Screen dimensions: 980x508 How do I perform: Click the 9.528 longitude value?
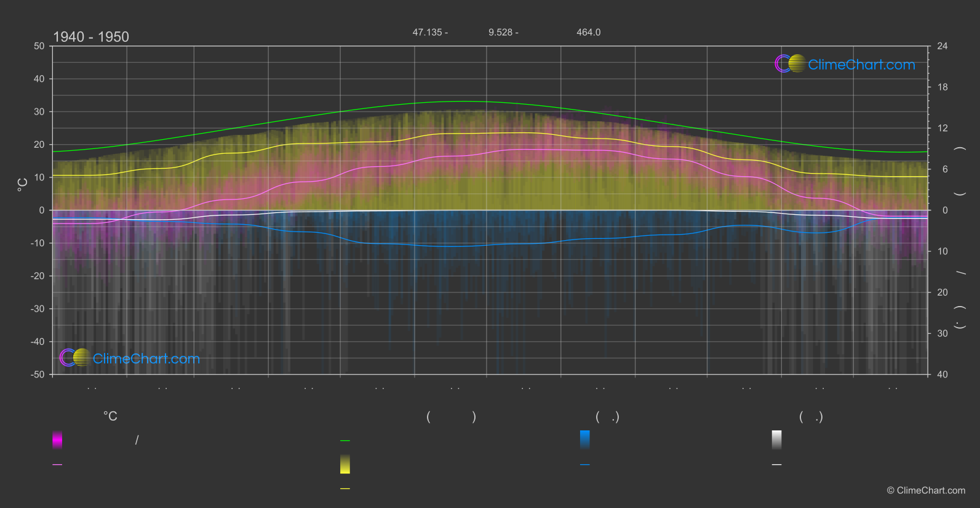[x=500, y=32]
